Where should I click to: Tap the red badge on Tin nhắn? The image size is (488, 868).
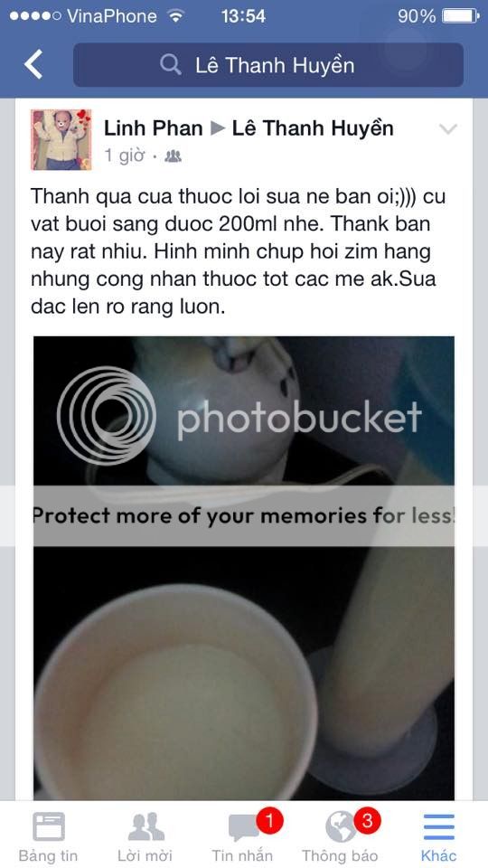click(269, 822)
